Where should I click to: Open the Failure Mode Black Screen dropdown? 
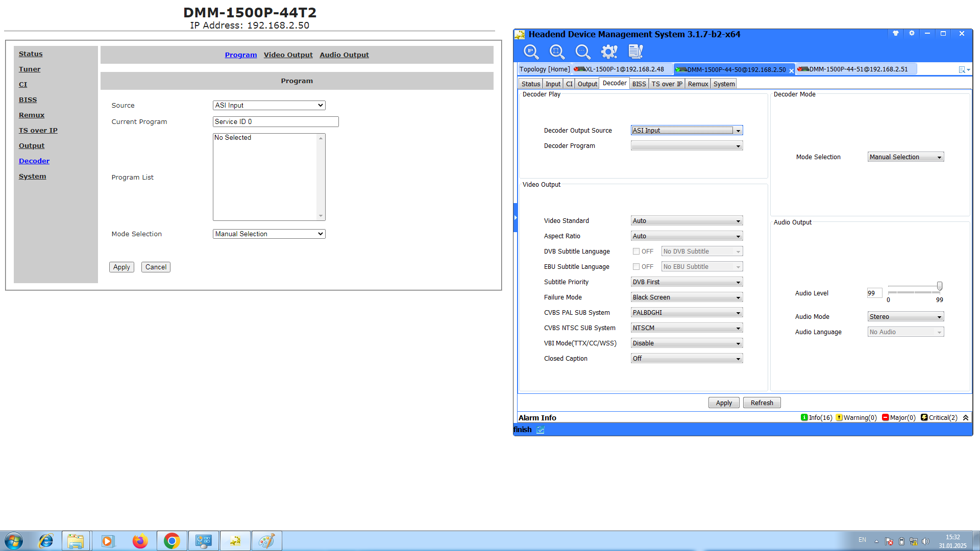click(x=687, y=297)
